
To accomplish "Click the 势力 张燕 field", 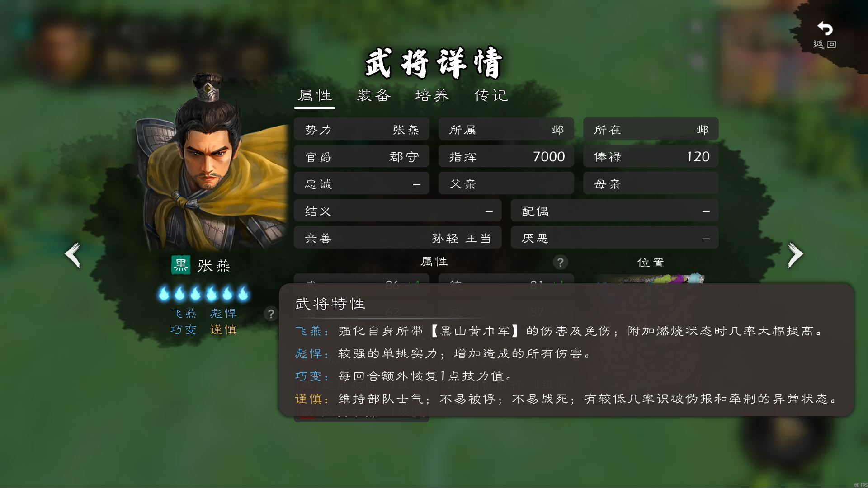I will (362, 129).
